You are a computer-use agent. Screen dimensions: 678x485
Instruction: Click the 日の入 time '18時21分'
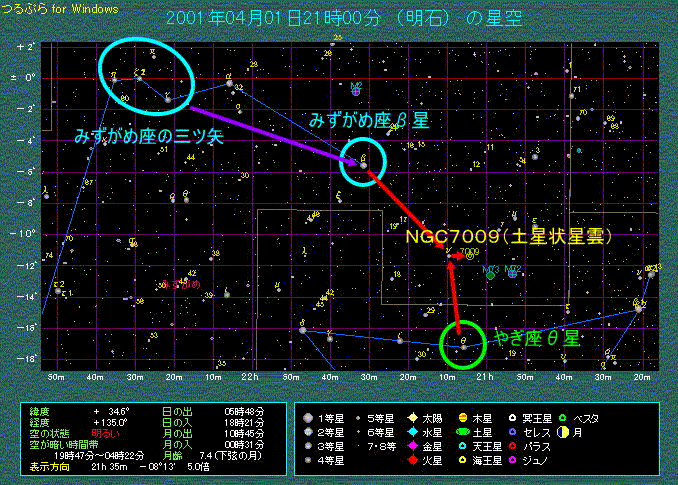pyautogui.click(x=244, y=423)
